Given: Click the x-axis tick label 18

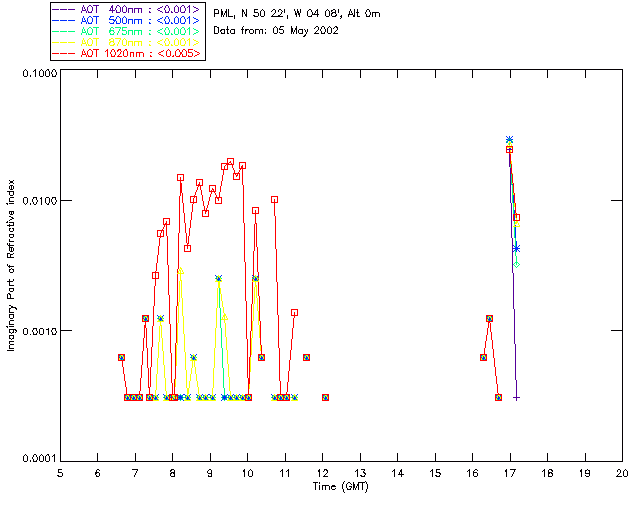Looking at the screenshot, I should click(547, 473).
